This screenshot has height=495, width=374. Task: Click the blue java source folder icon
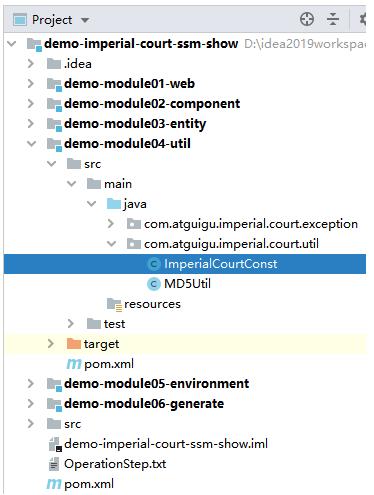[x=114, y=203]
